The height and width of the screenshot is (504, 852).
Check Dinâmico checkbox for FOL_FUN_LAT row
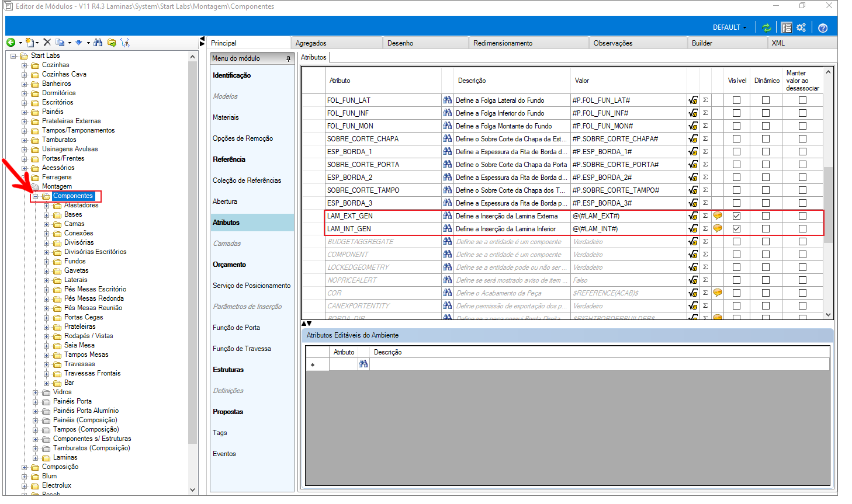point(766,100)
